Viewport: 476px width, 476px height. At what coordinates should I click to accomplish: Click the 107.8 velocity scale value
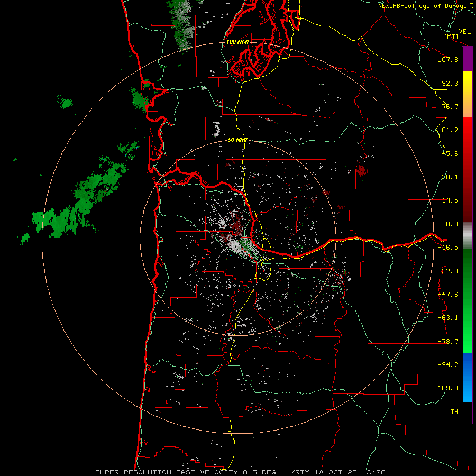pos(448,59)
